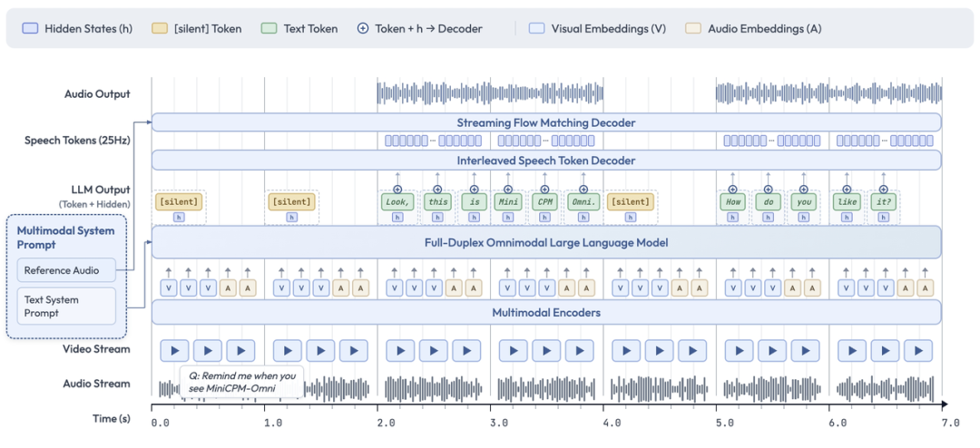This screenshot has width=980, height=448.
Task: Click the 'it?' text token
Action: click(883, 202)
